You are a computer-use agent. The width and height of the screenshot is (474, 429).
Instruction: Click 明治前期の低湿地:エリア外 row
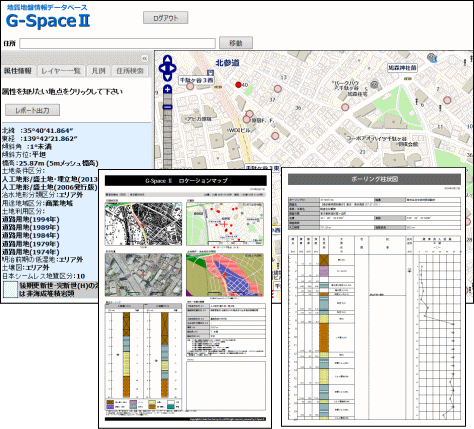click(x=42, y=259)
